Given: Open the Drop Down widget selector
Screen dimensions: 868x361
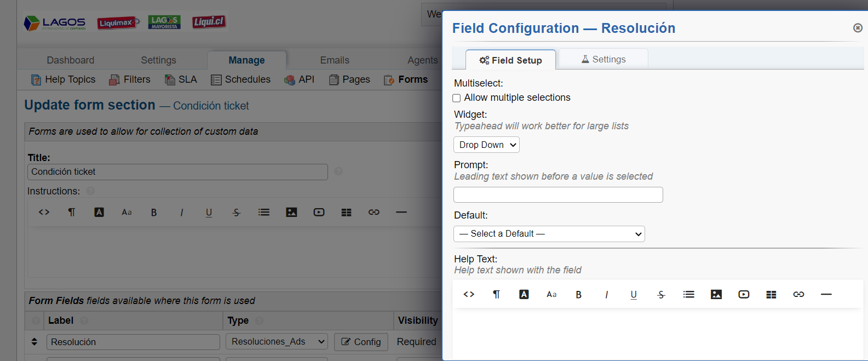Looking at the screenshot, I should click(486, 145).
